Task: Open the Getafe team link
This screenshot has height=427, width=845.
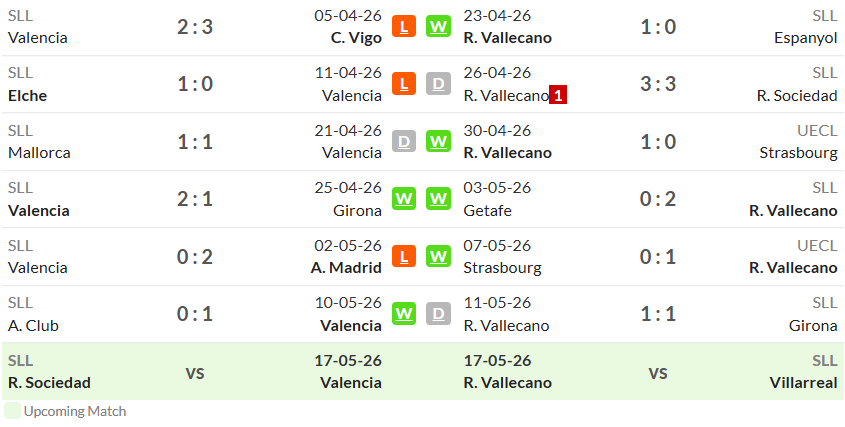Action: 488,210
